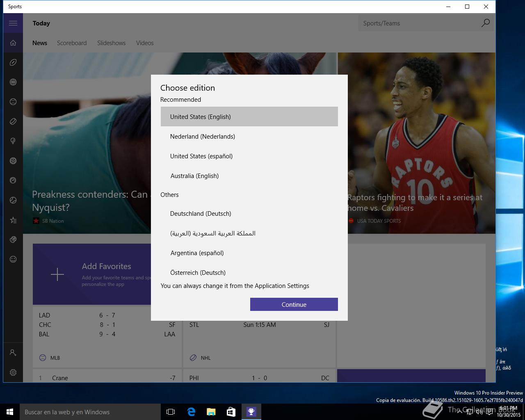Open the network tray icon
This screenshot has width=525, height=420.
(470, 412)
